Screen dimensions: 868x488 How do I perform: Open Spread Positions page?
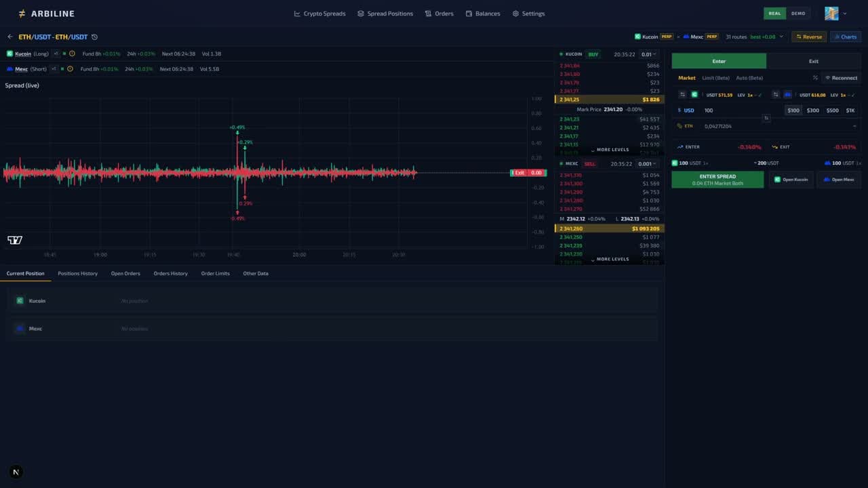pos(385,14)
